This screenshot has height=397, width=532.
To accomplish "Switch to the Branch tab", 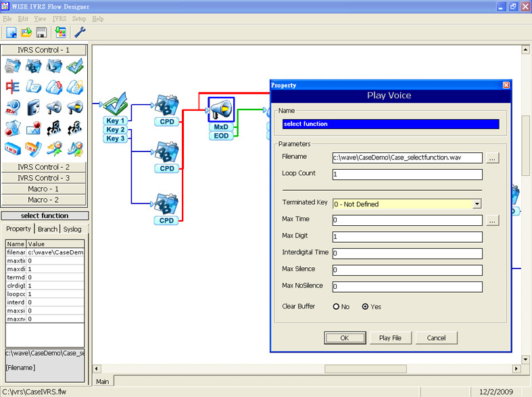I will [x=47, y=229].
